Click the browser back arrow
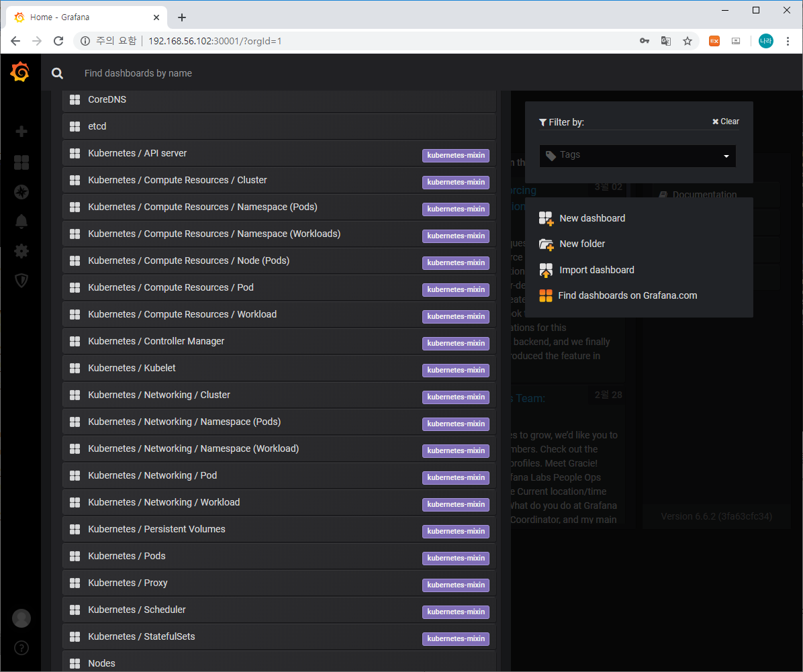This screenshot has width=803, height=672. click(15, 41)
